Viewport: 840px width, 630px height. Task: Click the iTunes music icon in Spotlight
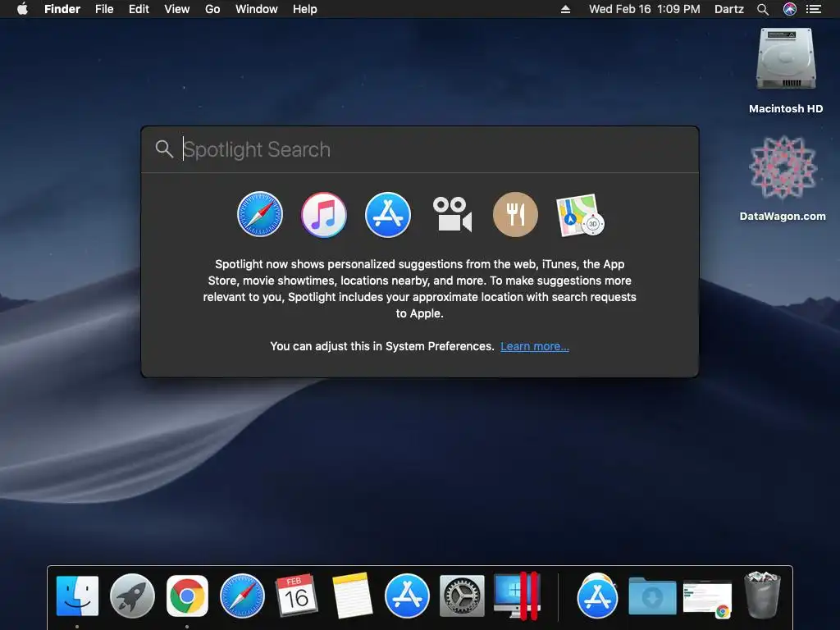pos(323,214)
